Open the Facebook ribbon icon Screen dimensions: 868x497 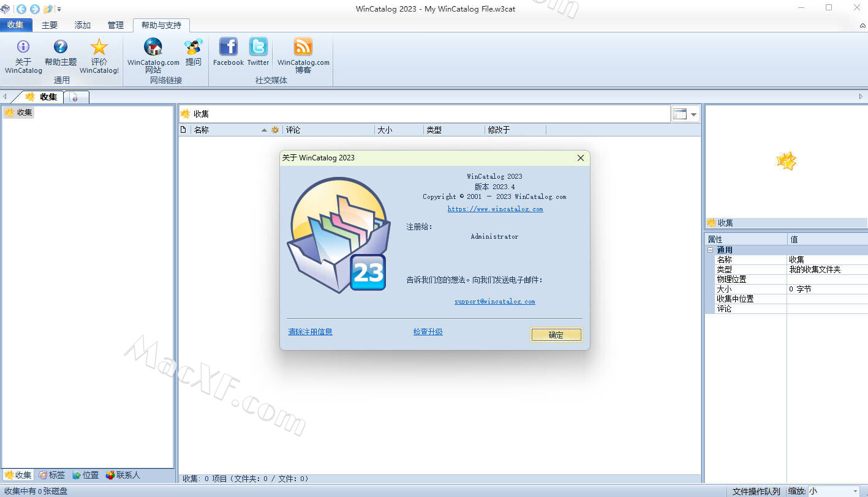228,47
